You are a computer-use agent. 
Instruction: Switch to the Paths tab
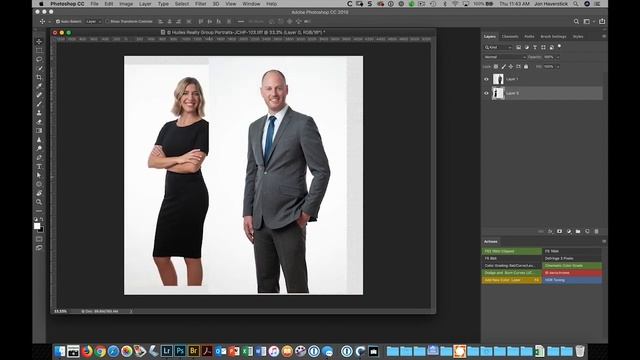click(x=529, y=36)
